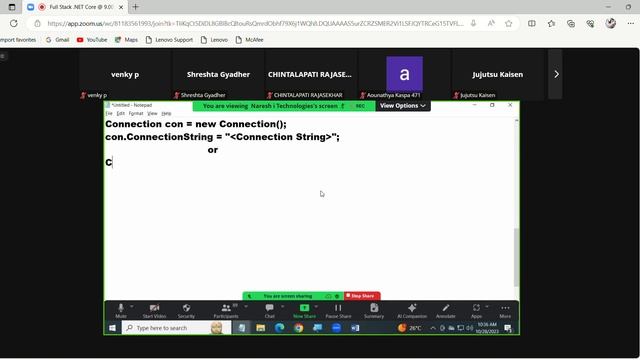Select the Jujutsu Kaisen participant tile
The height and width of the screenshot is (360, 640).
(x=498, y=74)
